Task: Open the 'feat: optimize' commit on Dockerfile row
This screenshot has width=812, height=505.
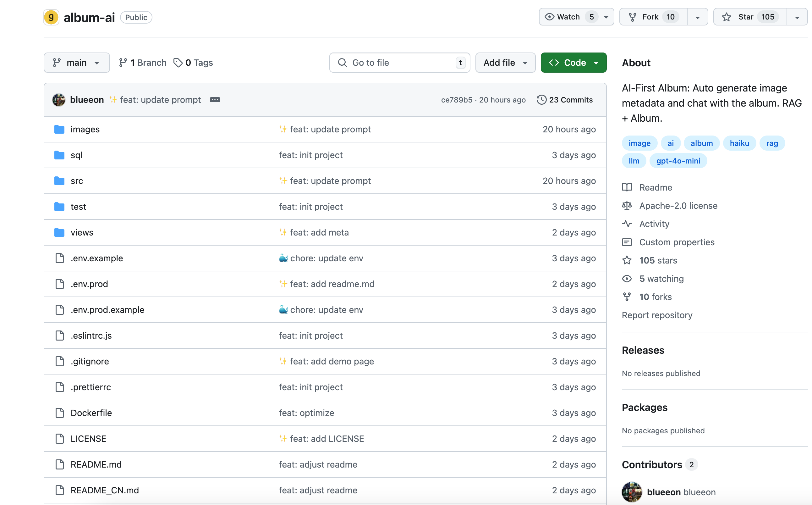Action: 306,413
